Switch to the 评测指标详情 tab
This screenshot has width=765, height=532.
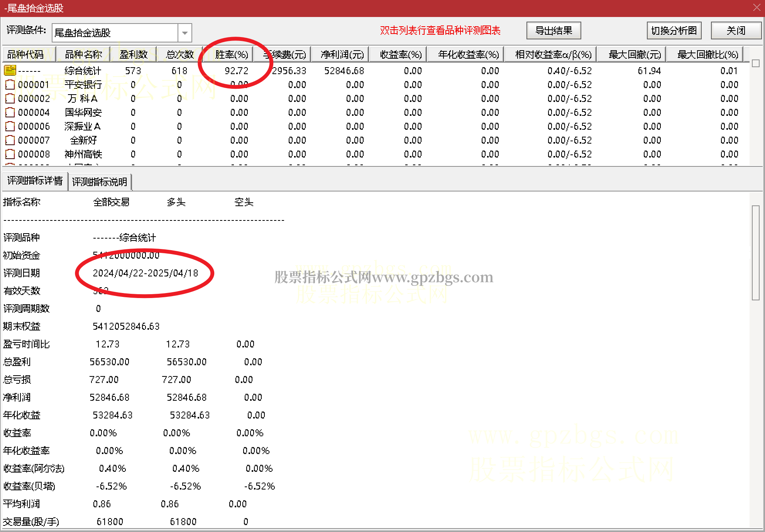click(35, 181)
